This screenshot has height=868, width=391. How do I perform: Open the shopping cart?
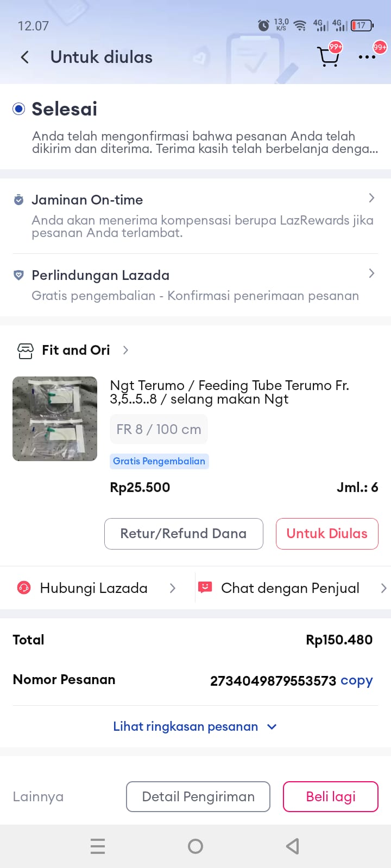pyautogui.click(x=328, y=56)
